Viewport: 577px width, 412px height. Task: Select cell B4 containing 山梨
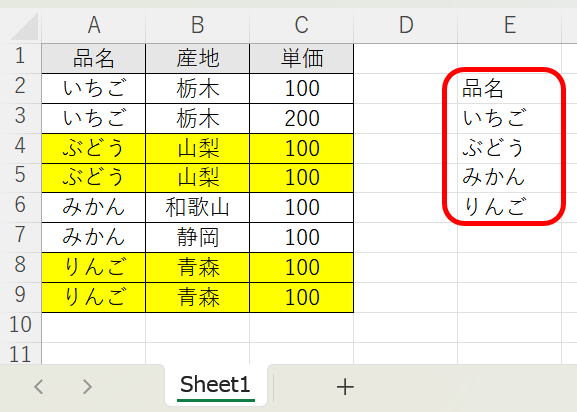point(198,148)
